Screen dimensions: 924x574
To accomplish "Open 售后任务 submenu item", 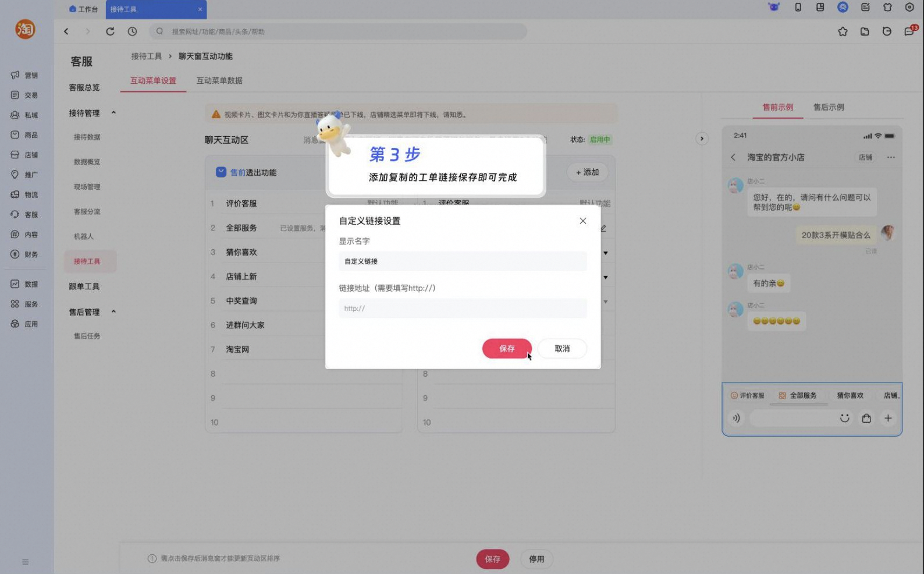I will [x=87, y=336].
